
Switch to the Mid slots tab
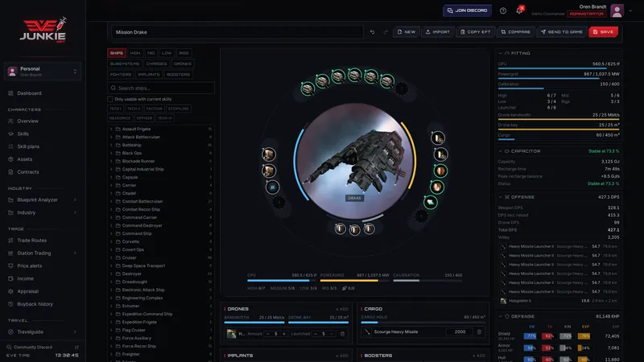pyautogui.click(x=151, y=53)
